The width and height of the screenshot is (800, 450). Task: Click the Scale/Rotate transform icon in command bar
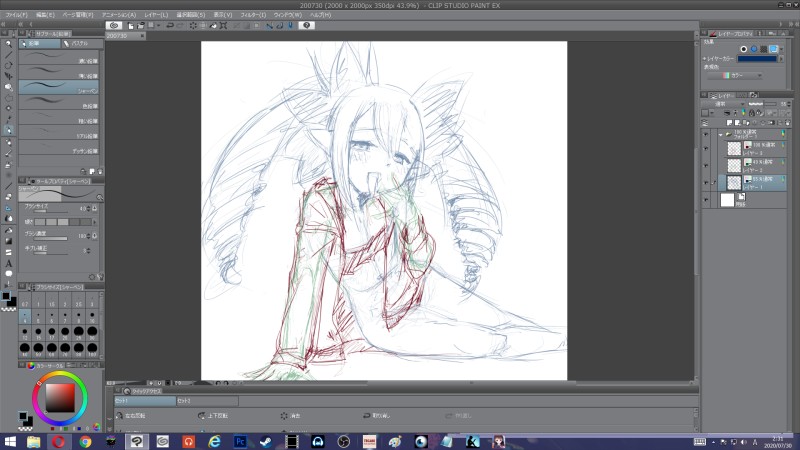point(223,26)
